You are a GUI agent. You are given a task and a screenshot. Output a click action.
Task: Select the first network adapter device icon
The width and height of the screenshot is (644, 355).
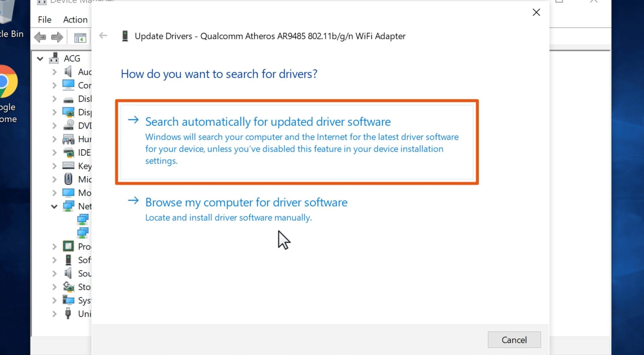click(83, 219)
